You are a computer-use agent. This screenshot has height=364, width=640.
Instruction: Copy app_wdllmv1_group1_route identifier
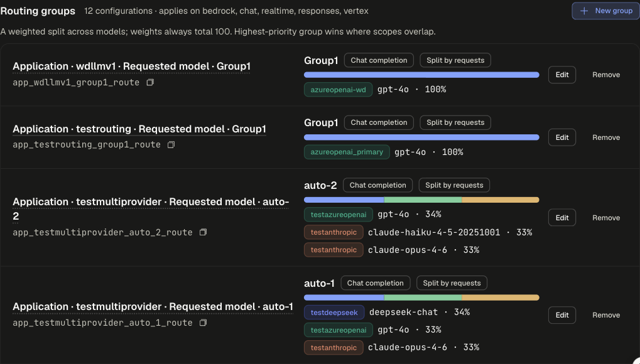click(150, 82)
